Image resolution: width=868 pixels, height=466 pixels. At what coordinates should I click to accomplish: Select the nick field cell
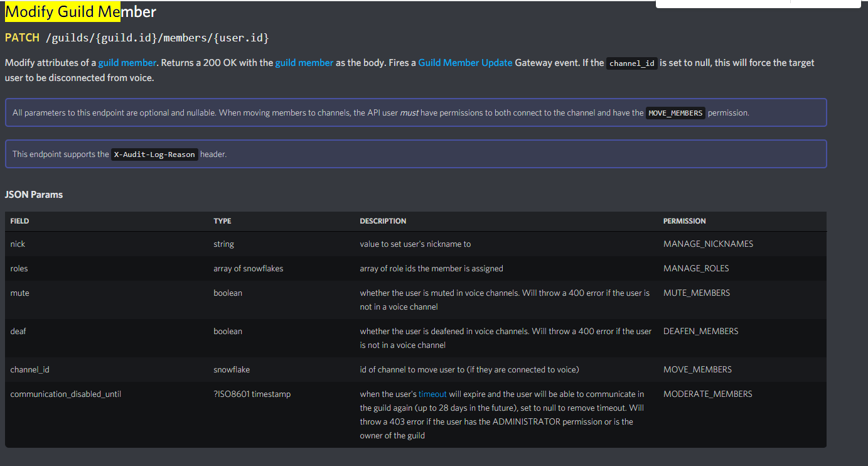coord(18,244)
